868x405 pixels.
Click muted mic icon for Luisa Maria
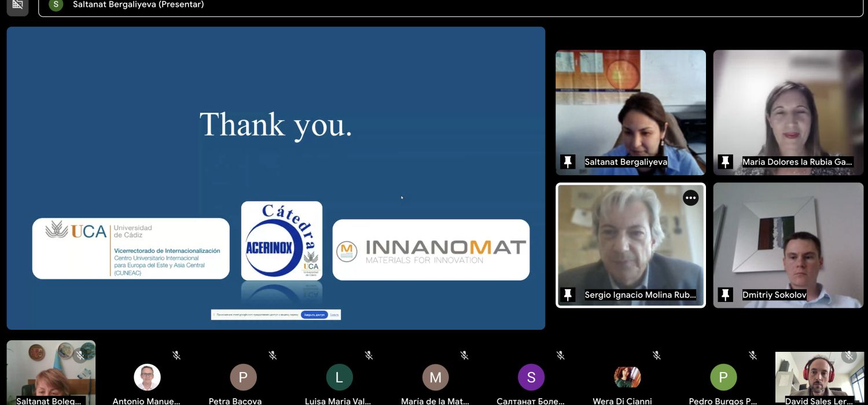click(x=369, y=355)
